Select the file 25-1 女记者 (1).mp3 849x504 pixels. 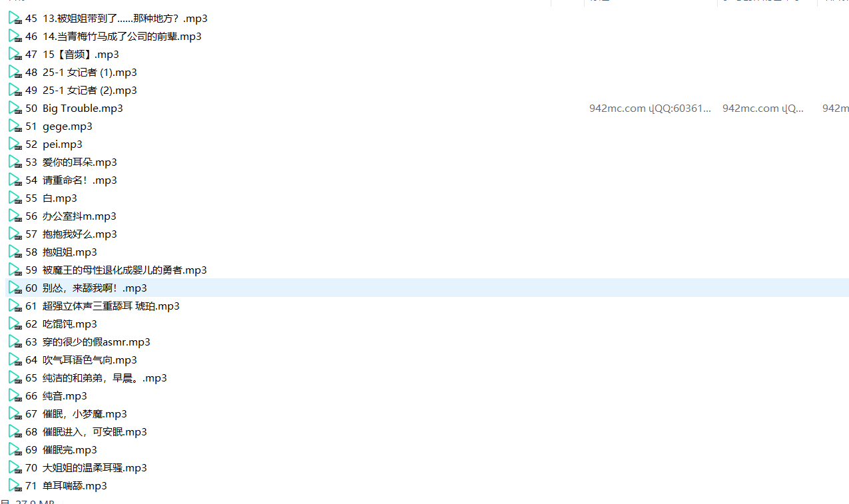pos(90,72)
